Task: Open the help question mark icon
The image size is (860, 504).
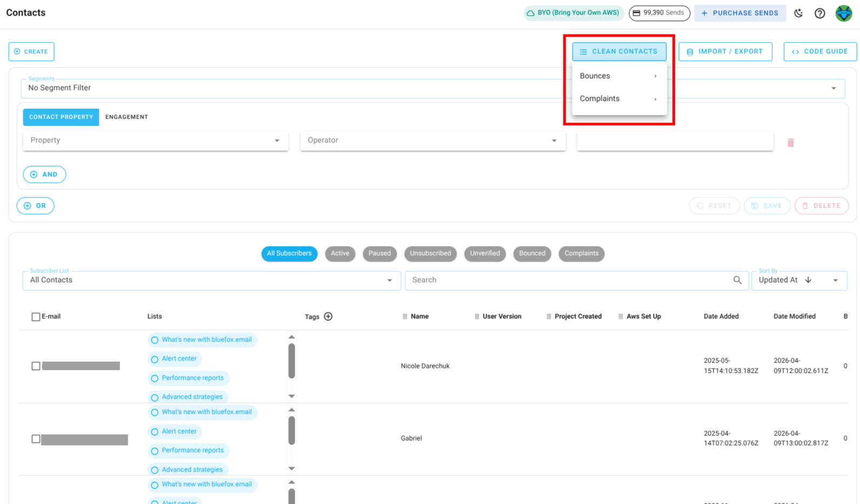Action: point(820,13)
